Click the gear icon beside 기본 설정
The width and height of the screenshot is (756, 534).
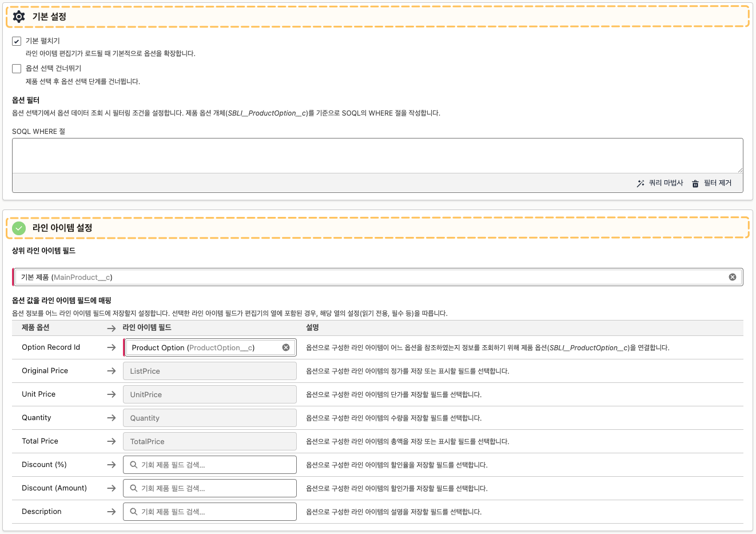[x=19, y=17]
